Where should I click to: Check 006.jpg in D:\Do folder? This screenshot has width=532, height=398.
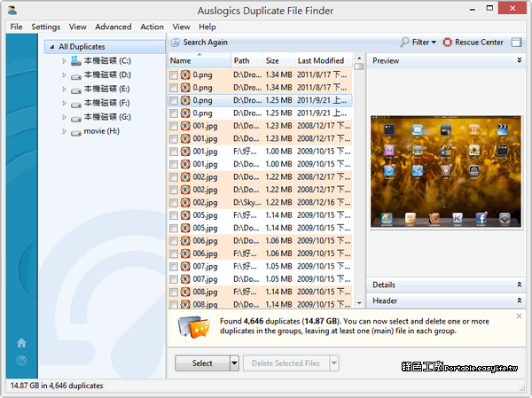click(174, 241)
